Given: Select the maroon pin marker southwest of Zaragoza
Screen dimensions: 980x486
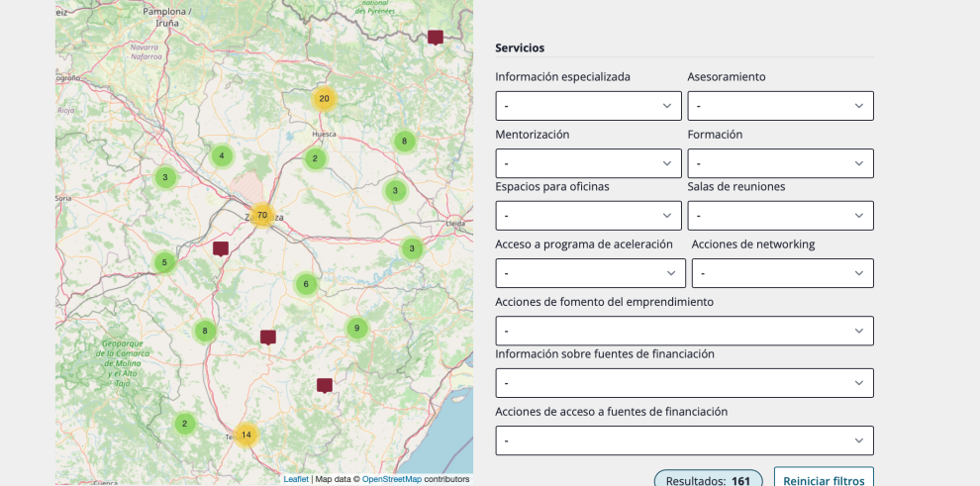Looking at the screenshot, I should tap(221, 249).
